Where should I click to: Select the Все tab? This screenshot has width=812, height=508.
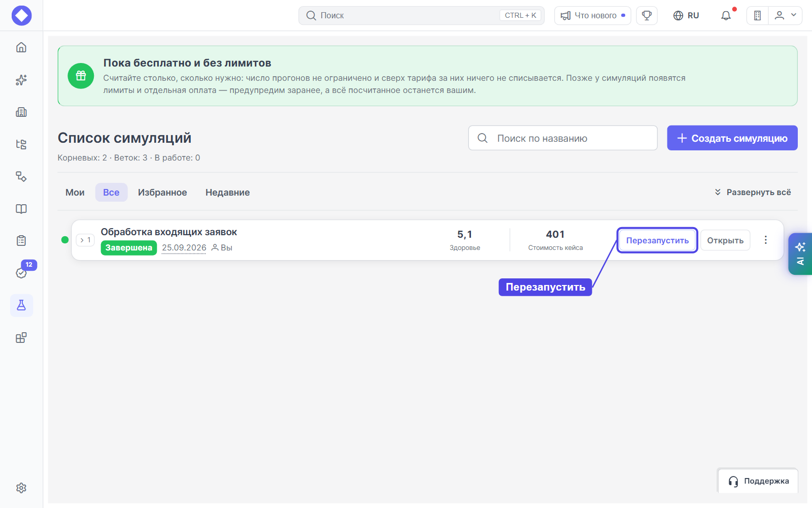(x=111, y=193)
